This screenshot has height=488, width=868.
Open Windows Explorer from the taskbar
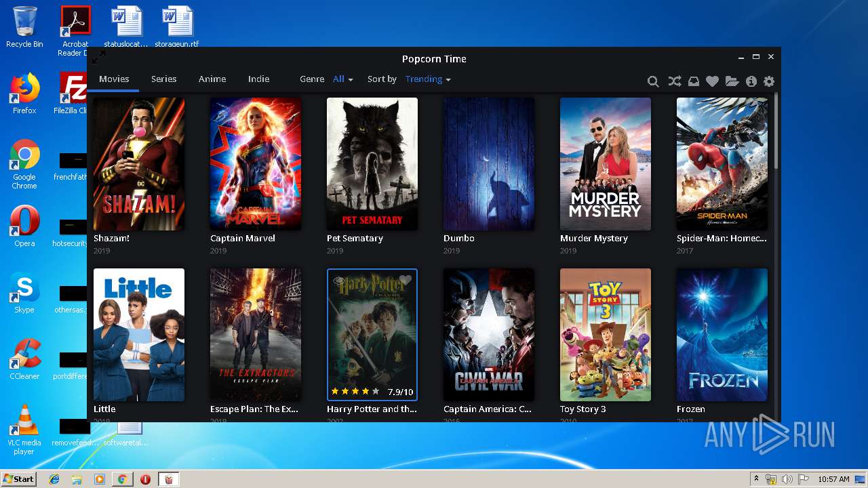77,479
